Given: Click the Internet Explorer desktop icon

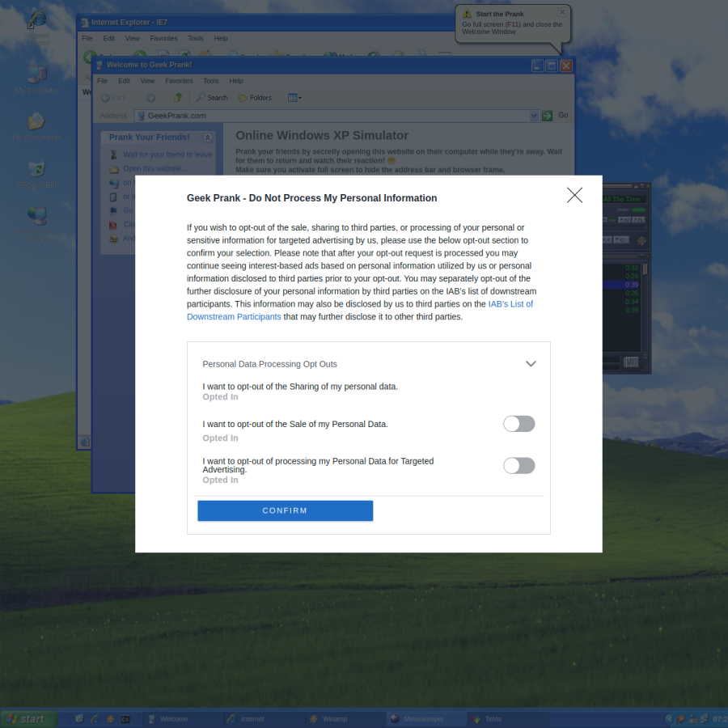Looking at the screenshot, I should pos(36,28).
